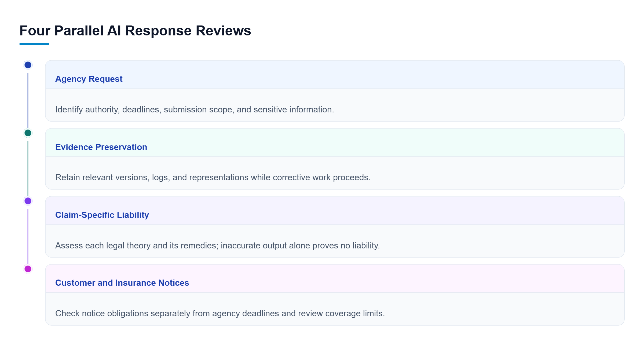Click text 'Check notice obligations separately from agency deadlines'
644x345 pixels.
click(x=167, y=313)
